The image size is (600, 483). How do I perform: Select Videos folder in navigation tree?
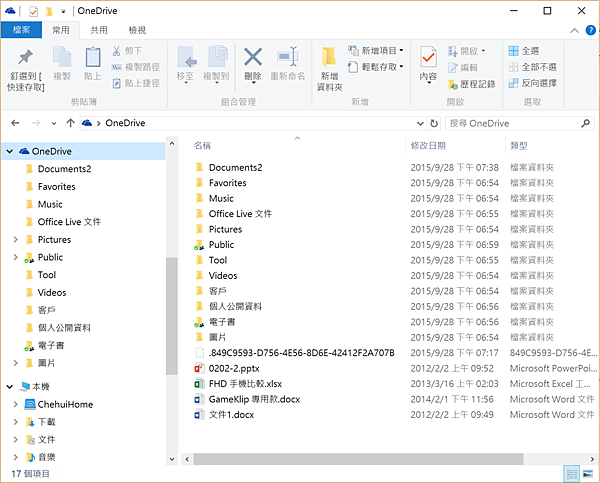pos(52,292)
